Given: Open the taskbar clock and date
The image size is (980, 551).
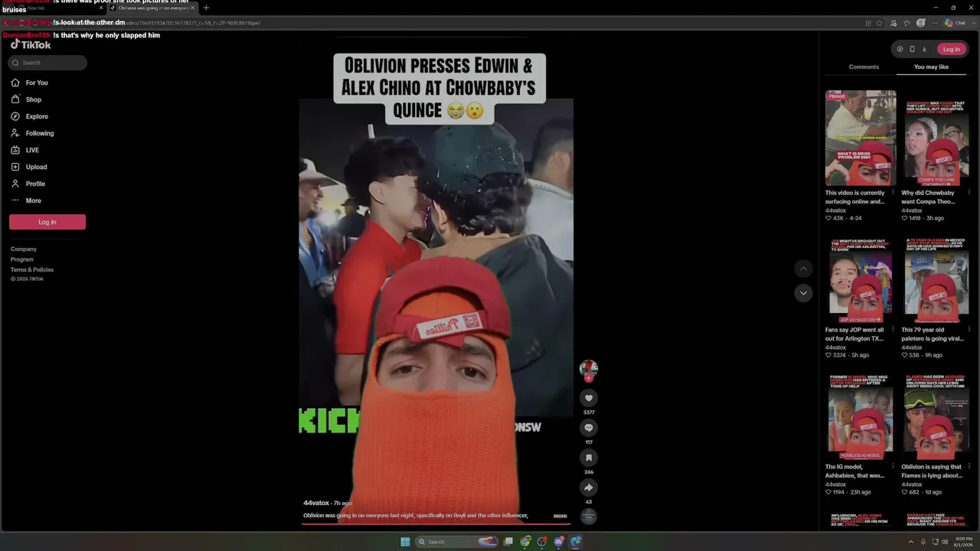Looking at the screenshot, I should pos(964,542).
